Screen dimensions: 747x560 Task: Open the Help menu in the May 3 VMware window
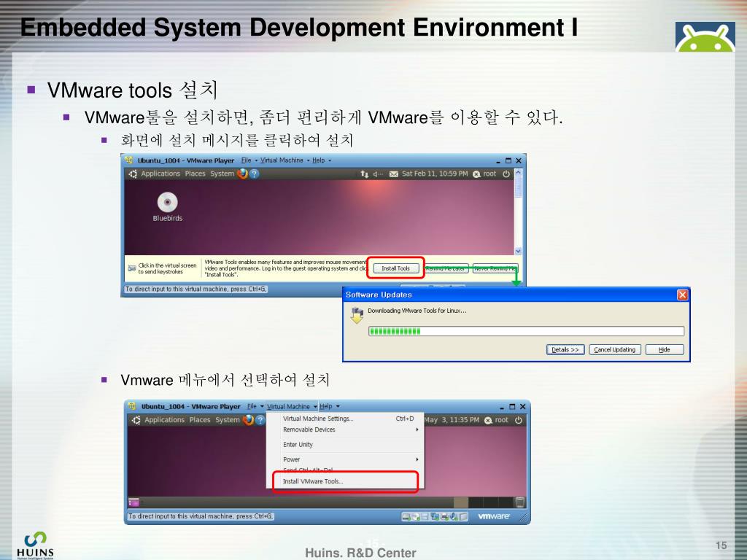coord(326,407)
